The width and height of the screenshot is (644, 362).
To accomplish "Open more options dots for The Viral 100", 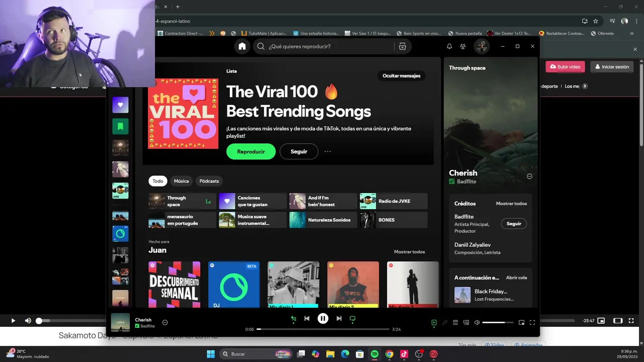I will [x=328, y=151].
